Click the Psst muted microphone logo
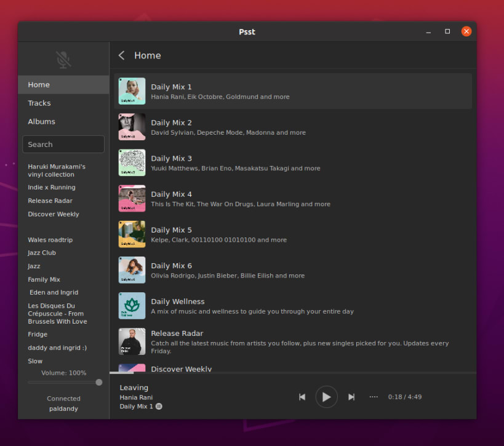Image resolution: width=504 pixels, height=446 pixels. click(x=63, y=60)
